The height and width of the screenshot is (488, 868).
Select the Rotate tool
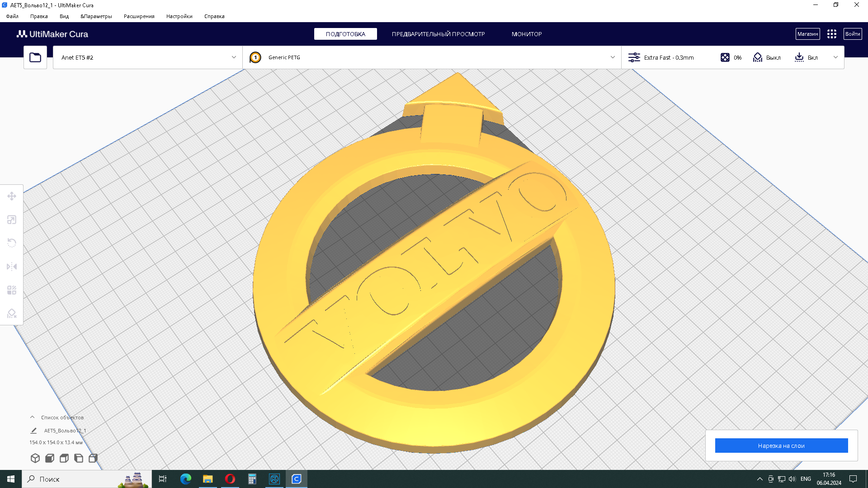tap(12, 243)
